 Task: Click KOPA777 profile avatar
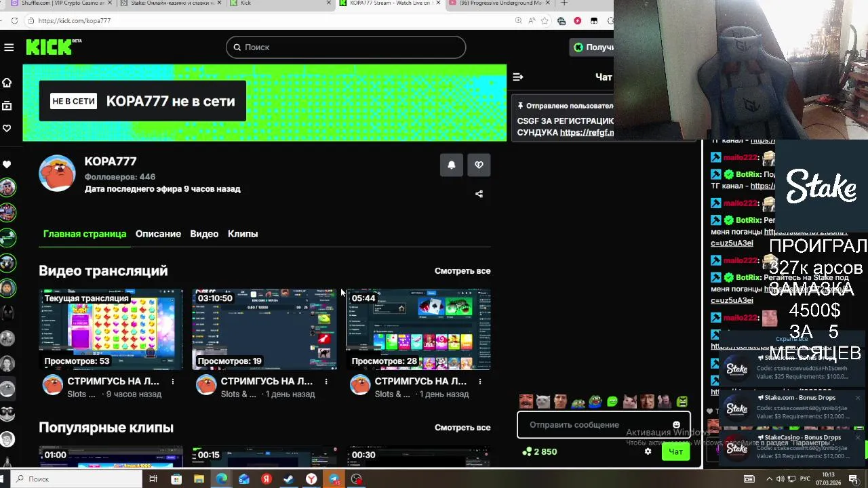[x=57, y=174]
